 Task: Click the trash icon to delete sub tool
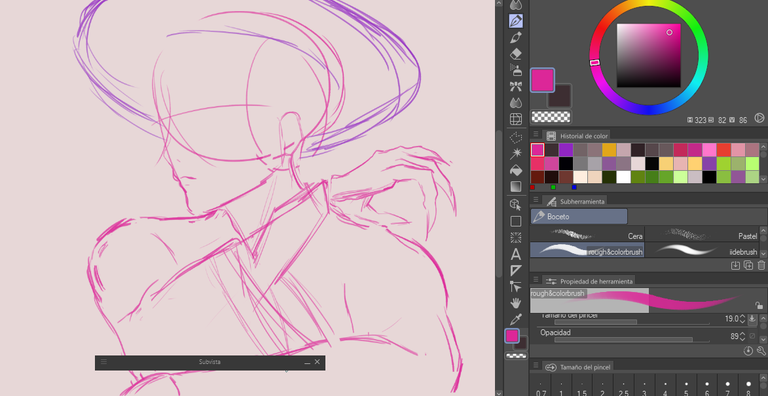point(761,266)
